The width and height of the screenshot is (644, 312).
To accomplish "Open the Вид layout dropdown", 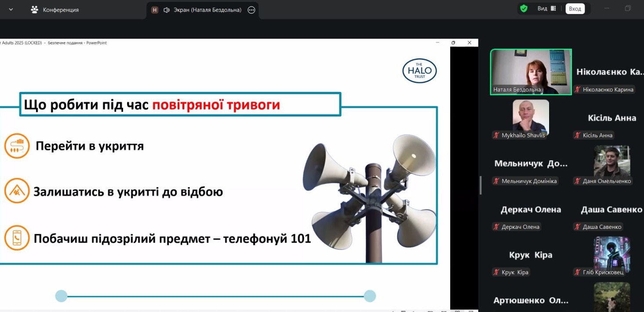I will point(546,8).
